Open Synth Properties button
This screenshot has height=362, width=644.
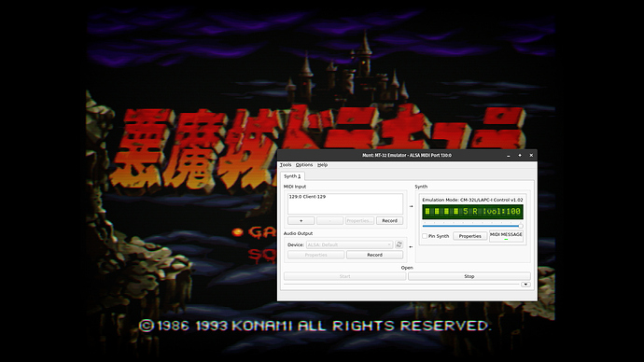pos(469,236)
